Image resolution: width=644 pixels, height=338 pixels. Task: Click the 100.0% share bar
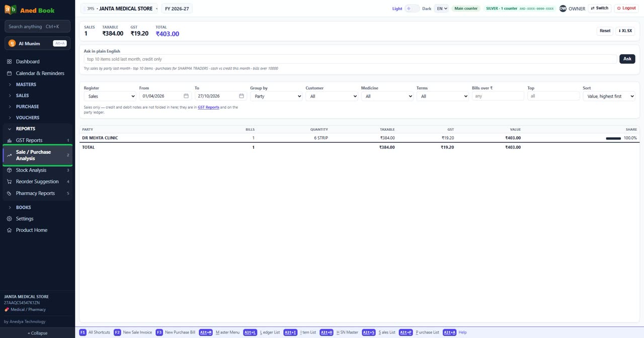tap(613, 138)
